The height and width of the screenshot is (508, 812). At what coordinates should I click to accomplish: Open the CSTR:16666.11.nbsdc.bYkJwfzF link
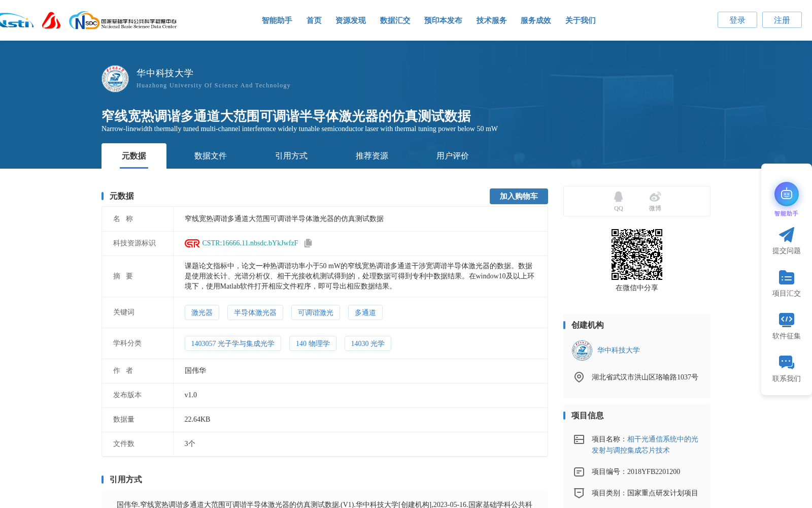click(250, 243)
